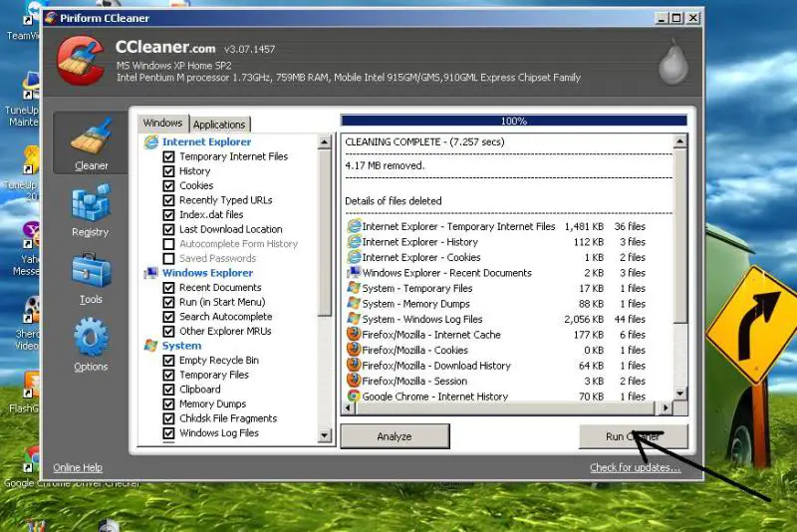Open the Tools section
Screen dimensions: 797x532
point(91,278)
